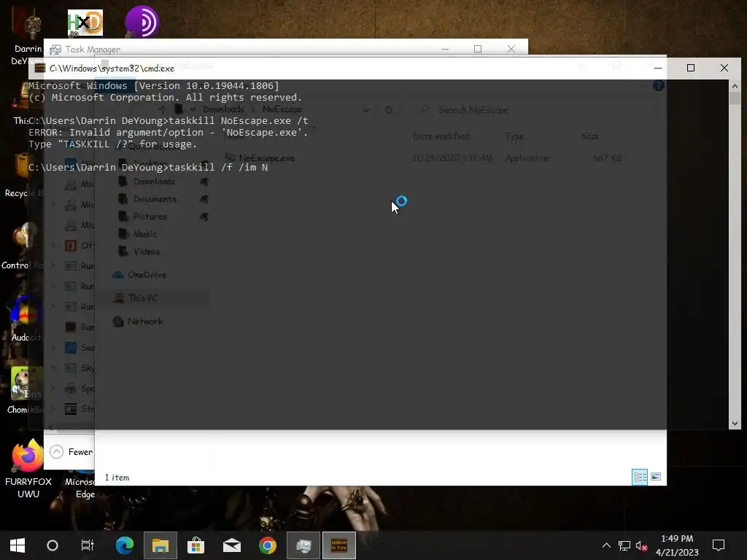Open Microsoft Store from the taskbar

coord(196,545)
